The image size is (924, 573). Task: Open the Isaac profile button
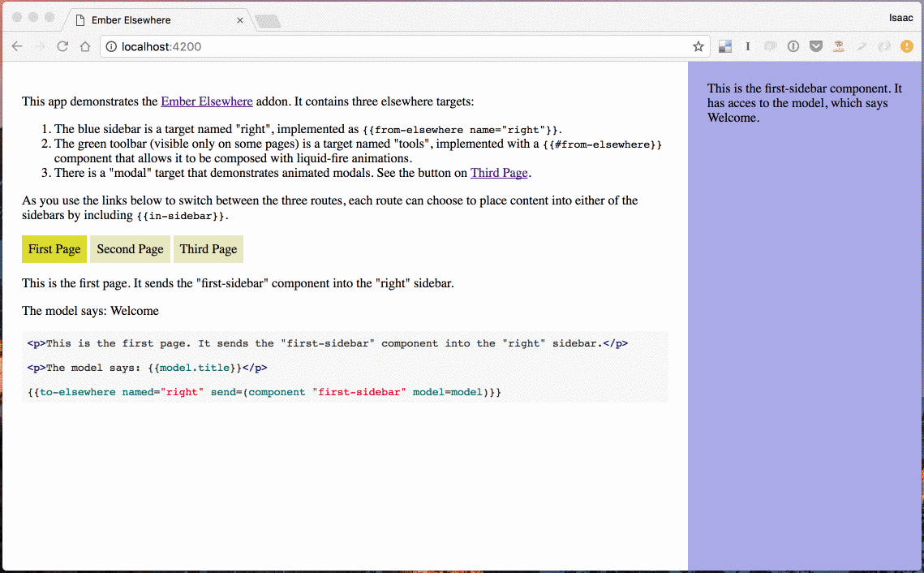click(901, 18)
